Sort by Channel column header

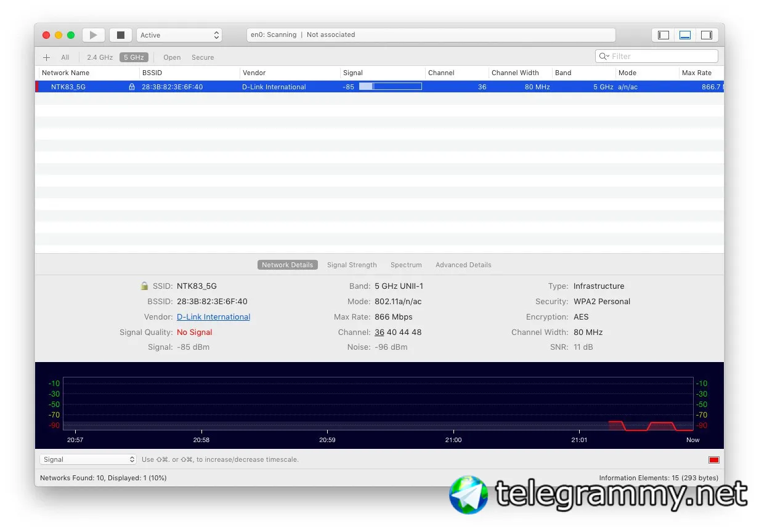click(x=441, y=73)
